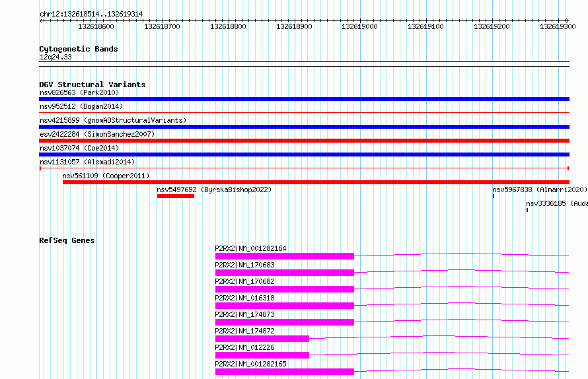Select the NM_170682 exon block

[285, 289]
